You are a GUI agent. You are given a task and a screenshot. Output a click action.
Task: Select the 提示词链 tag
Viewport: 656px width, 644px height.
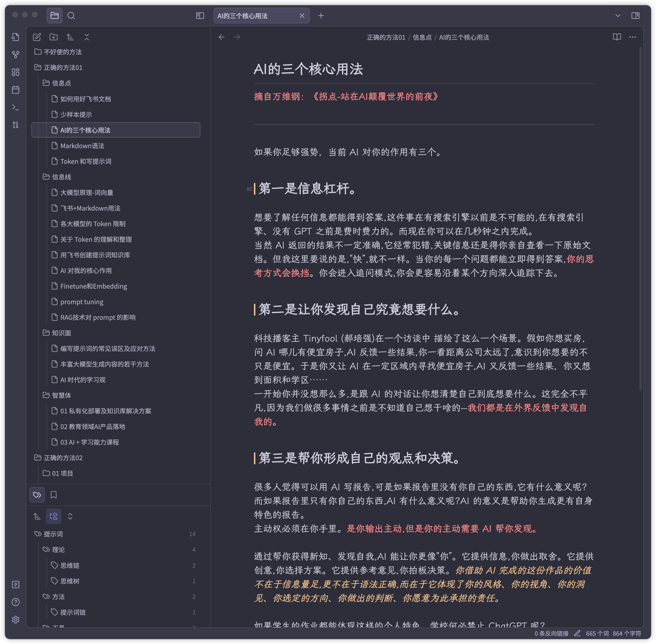pos(116,612)
